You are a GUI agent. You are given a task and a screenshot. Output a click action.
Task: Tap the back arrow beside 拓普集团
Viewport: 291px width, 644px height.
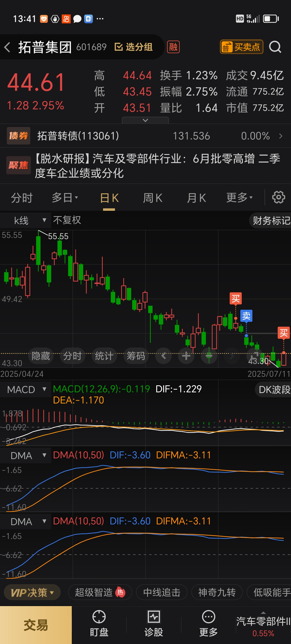7,47
